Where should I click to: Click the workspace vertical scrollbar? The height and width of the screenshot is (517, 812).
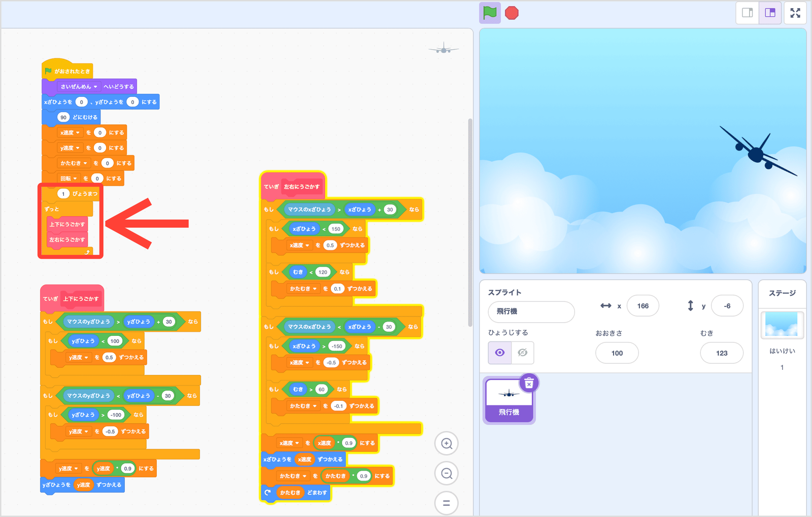click(470, 223)
